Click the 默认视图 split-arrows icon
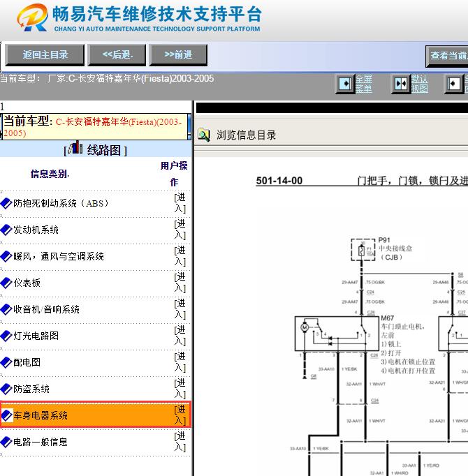468x476 pixels. coord(401,84)
